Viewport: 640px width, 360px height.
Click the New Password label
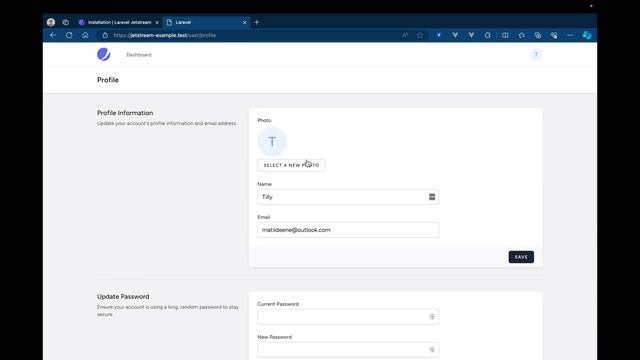[274, 337]
